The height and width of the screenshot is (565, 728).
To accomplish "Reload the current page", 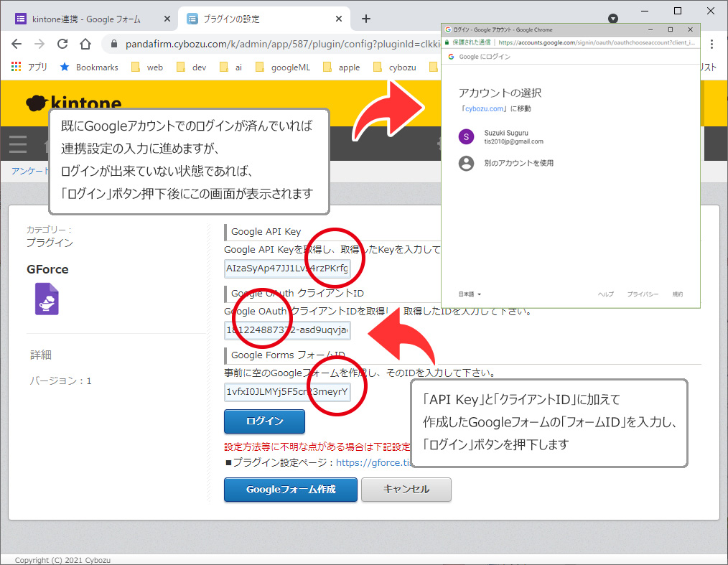I will tap(62, 44).
